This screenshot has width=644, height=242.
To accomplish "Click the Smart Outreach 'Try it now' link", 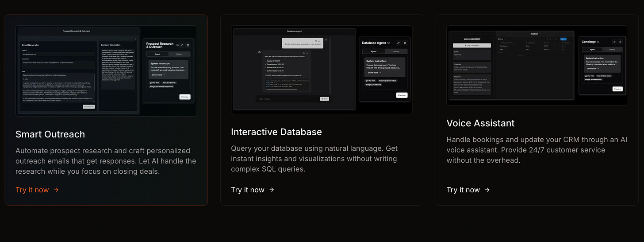I will pyautogui.click(x=37, y=190).
